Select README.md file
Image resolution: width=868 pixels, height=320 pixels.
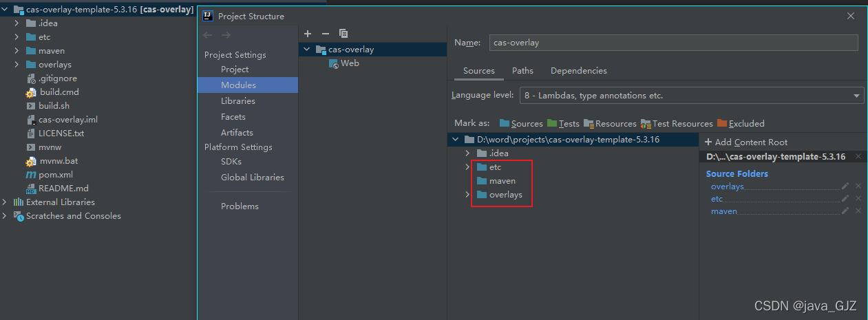[x=57, y=189]
